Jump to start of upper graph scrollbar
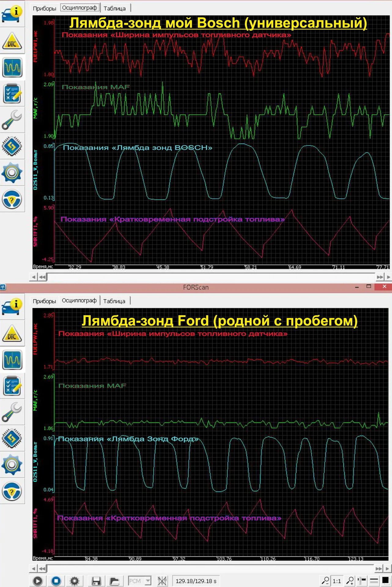Viewport: 392px width, 587px height. pyautogui.click(x=42, y=277)
